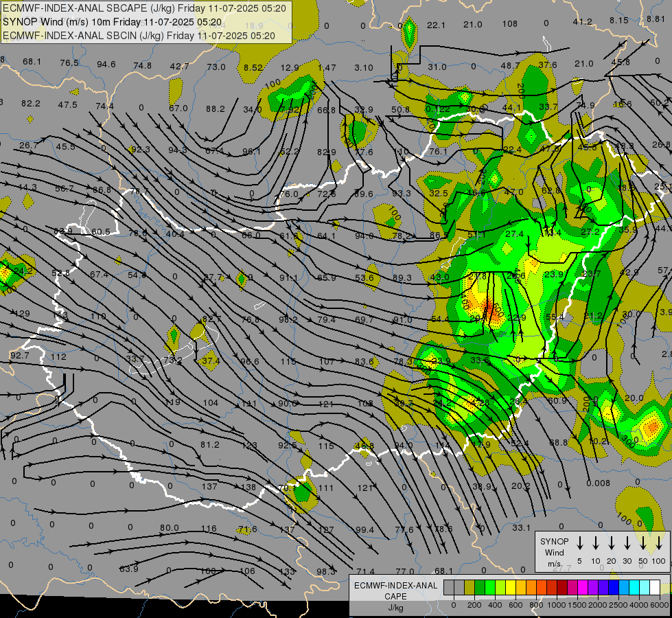Click the 'CAPE' word in the colorbar legend
The width and height of the screenshot is (672, 618).
[395, 597]
